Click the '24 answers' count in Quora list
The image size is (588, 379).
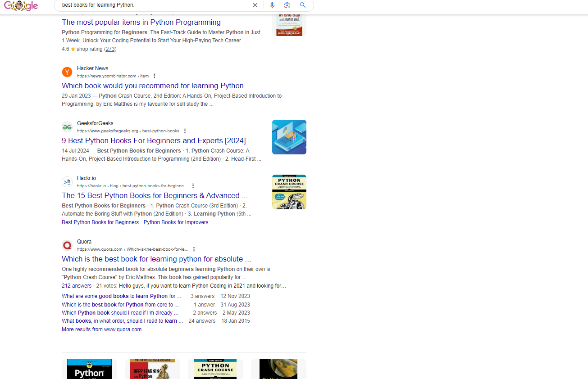coord(202,321)
